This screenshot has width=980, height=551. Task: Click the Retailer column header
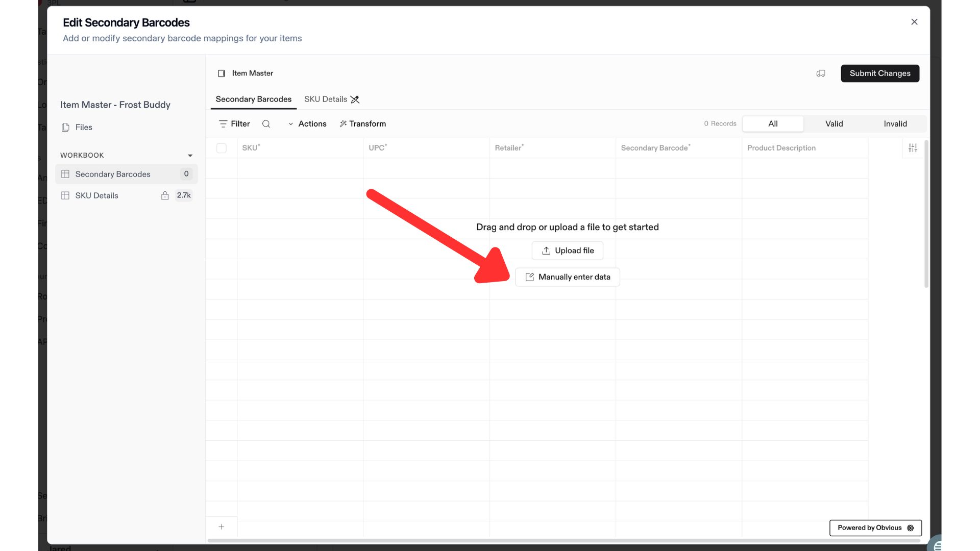[x=552, y=148]
